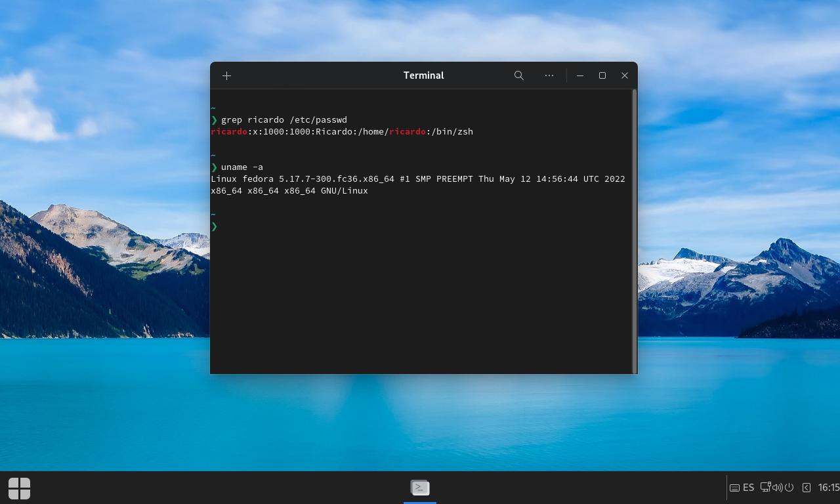Click the 'Terminal' window title

coord(423,75)
